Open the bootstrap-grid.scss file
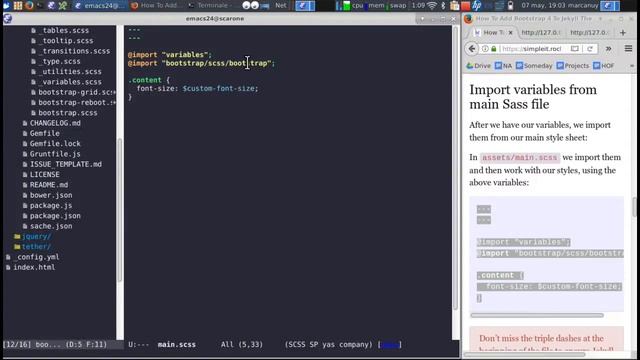This screenshot has height=360, width=640. pos(76,92)
